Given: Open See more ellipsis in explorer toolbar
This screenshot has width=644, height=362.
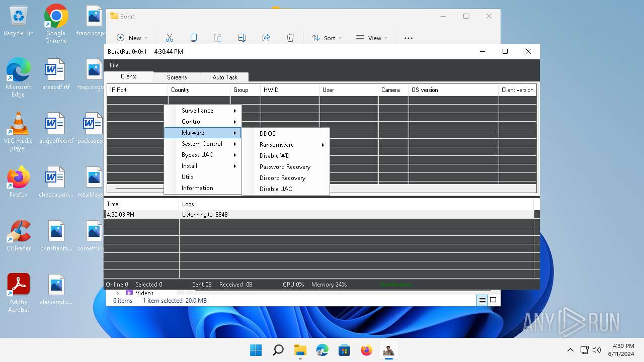Looking at the screenshot, I should 409,38.
